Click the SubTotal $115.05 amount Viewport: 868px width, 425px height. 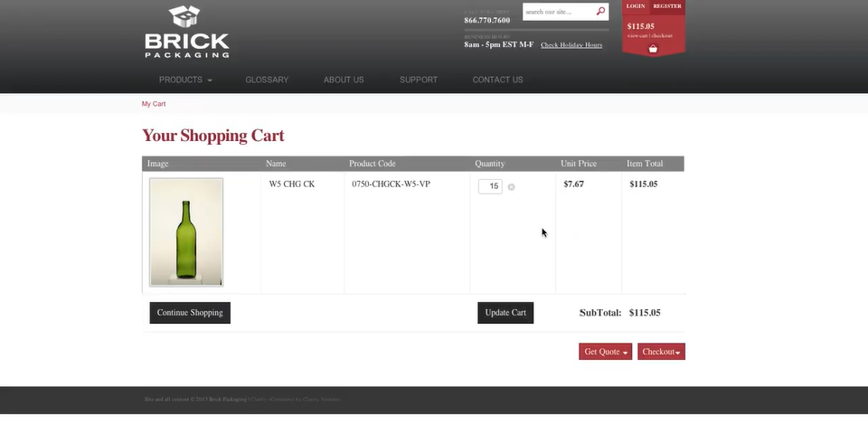pyautogui.click(x=645, y=313)
